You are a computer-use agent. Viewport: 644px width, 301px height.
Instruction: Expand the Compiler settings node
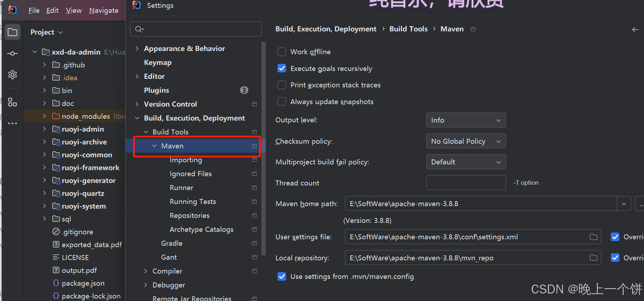(146, 271)
